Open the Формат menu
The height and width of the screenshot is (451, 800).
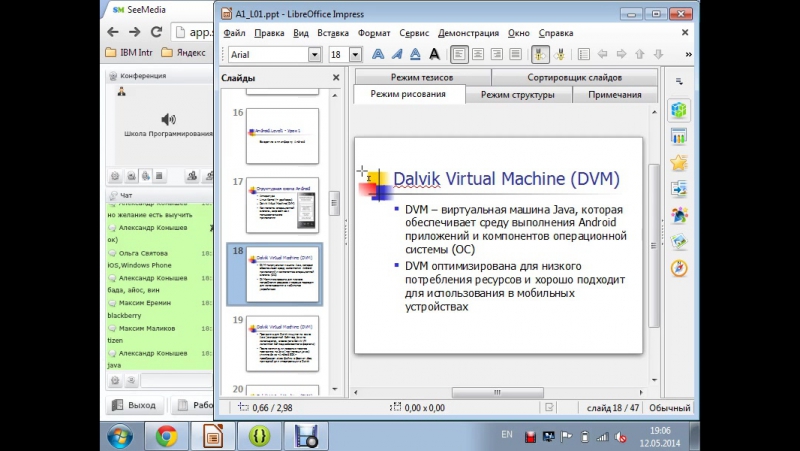point(374,33)
